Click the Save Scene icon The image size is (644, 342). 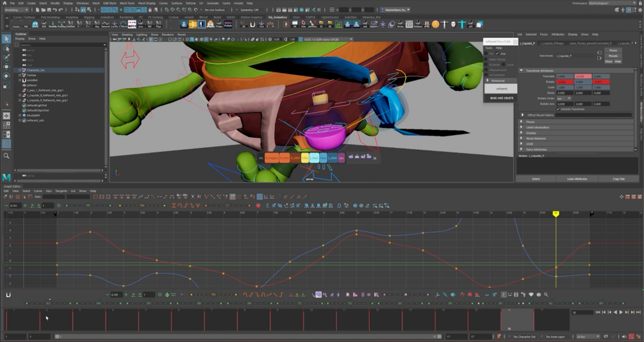pos(49,10)
